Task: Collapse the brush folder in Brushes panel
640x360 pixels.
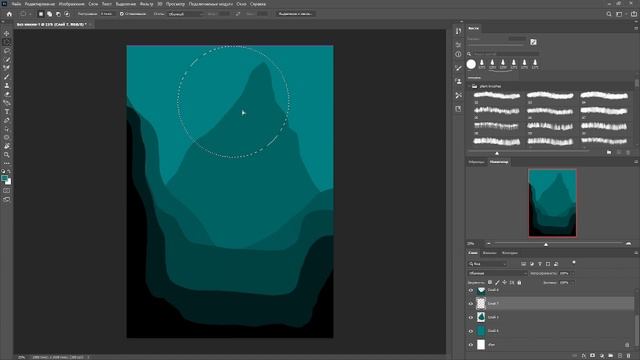Action: point(469,87)
